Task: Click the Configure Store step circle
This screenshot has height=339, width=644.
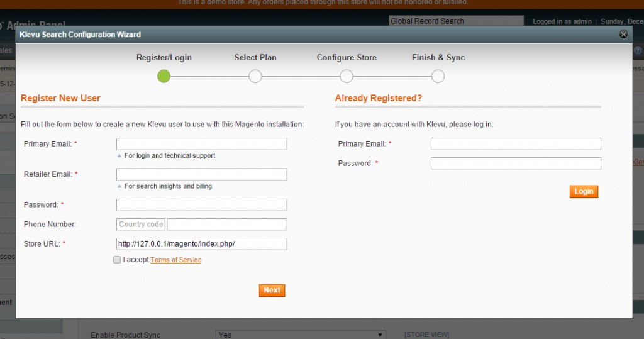Action: (347, 76)
